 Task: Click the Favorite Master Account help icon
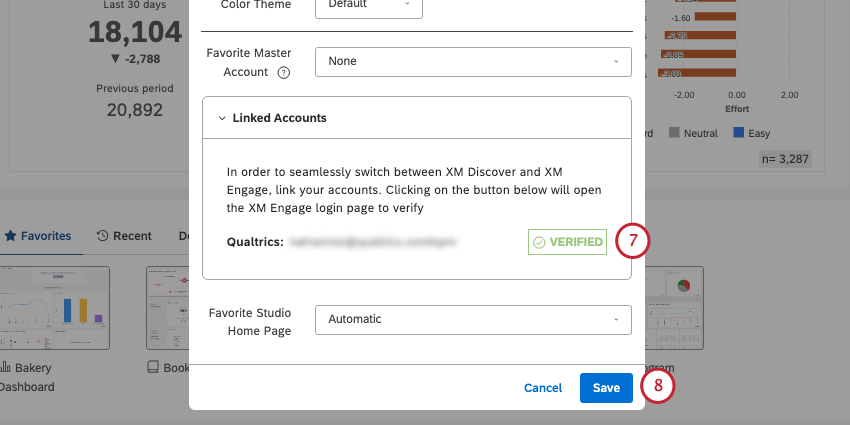tap(284, 72)
